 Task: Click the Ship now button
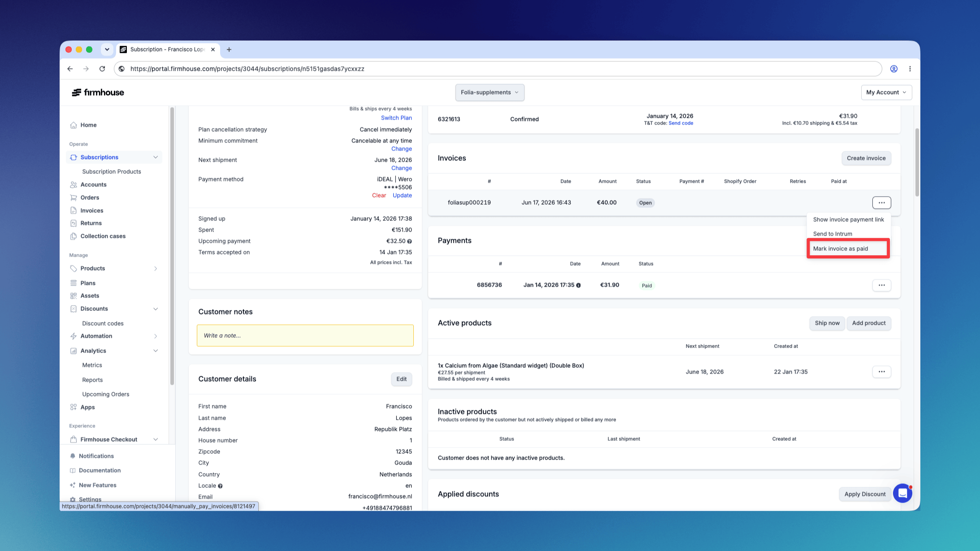point(827,323)
